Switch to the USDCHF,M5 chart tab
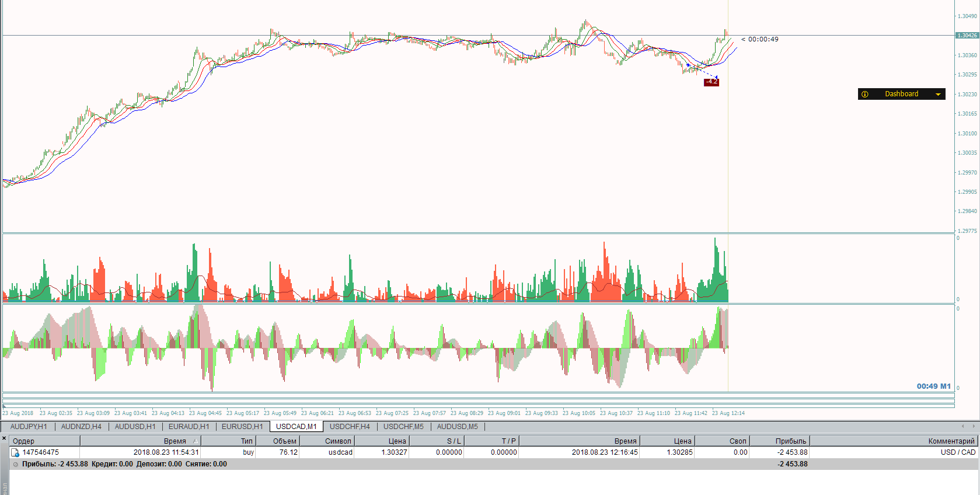980x495 pixels. (x=403, y=427)
